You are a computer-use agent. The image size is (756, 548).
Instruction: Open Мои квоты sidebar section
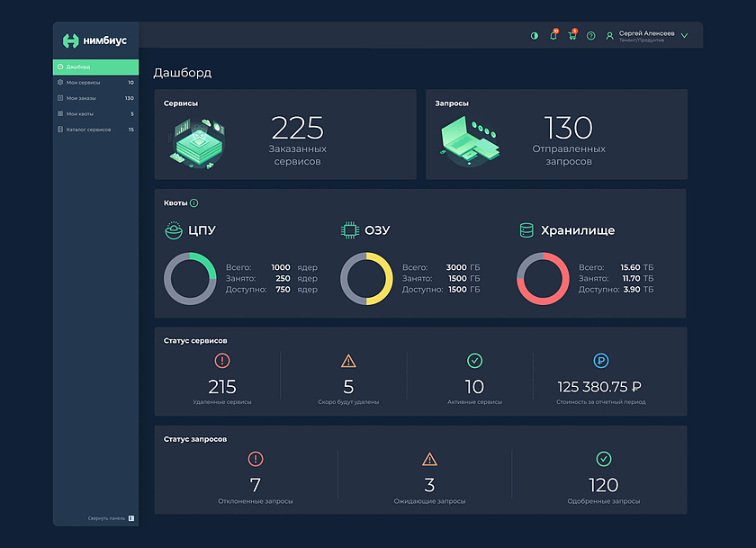click(x=94, y=113)
